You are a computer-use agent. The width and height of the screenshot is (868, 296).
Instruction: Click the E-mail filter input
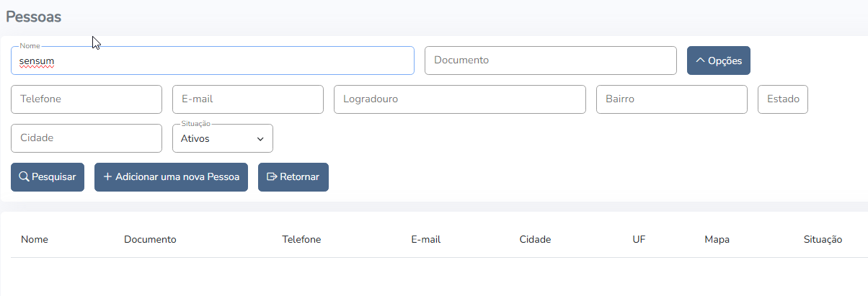(247, 99)
